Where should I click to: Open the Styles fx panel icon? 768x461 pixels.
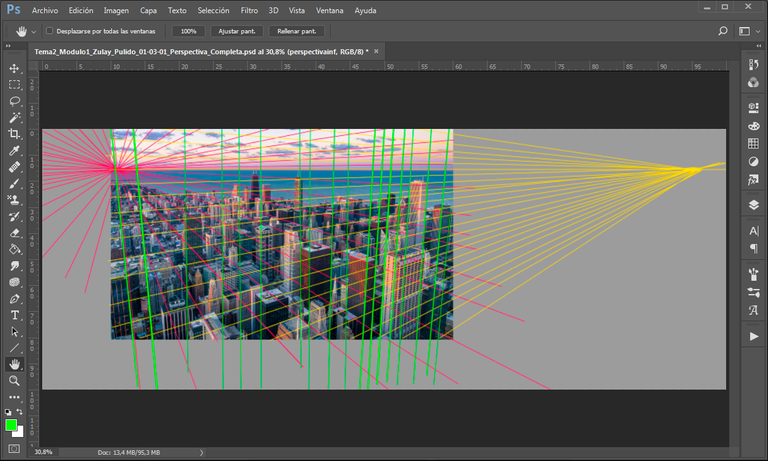click(753, 180)
